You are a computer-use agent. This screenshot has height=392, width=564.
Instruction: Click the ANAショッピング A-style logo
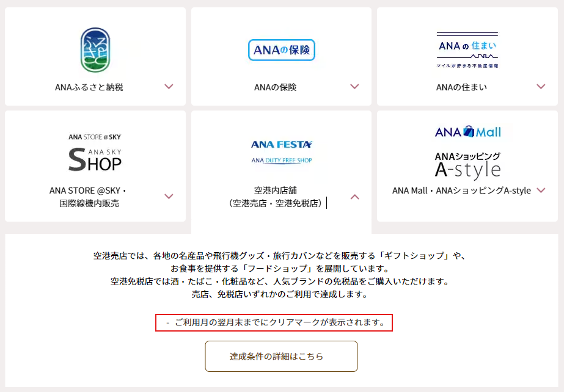[x=467, y=166]
